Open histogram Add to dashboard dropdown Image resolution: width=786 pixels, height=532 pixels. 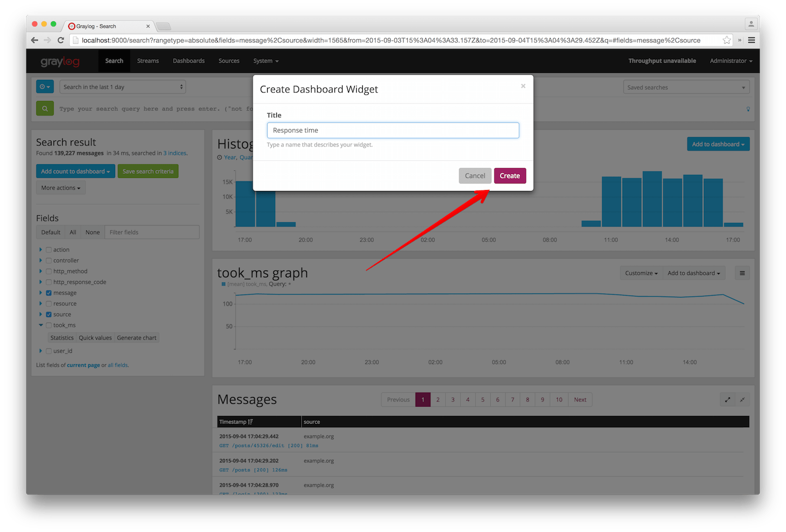point(718,144)
